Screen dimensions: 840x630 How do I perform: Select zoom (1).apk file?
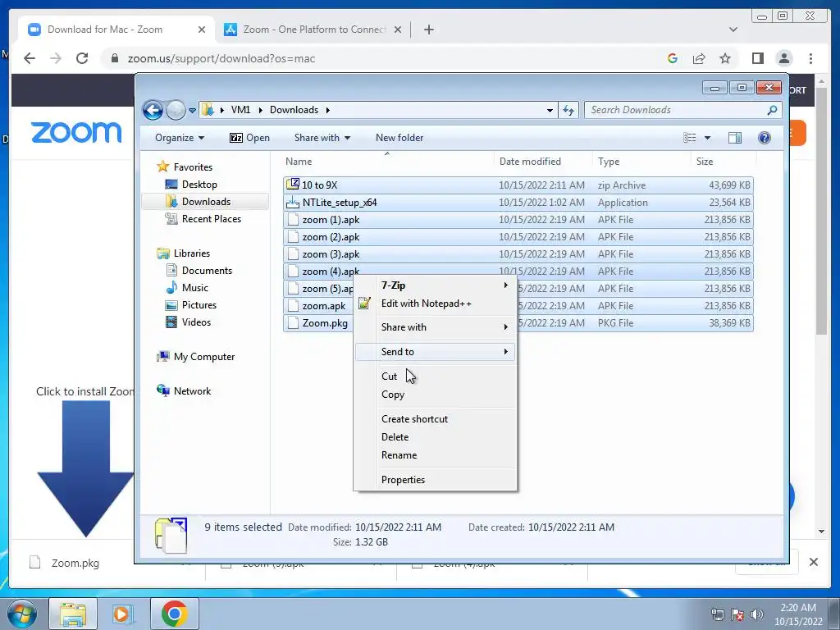point(518,220)
